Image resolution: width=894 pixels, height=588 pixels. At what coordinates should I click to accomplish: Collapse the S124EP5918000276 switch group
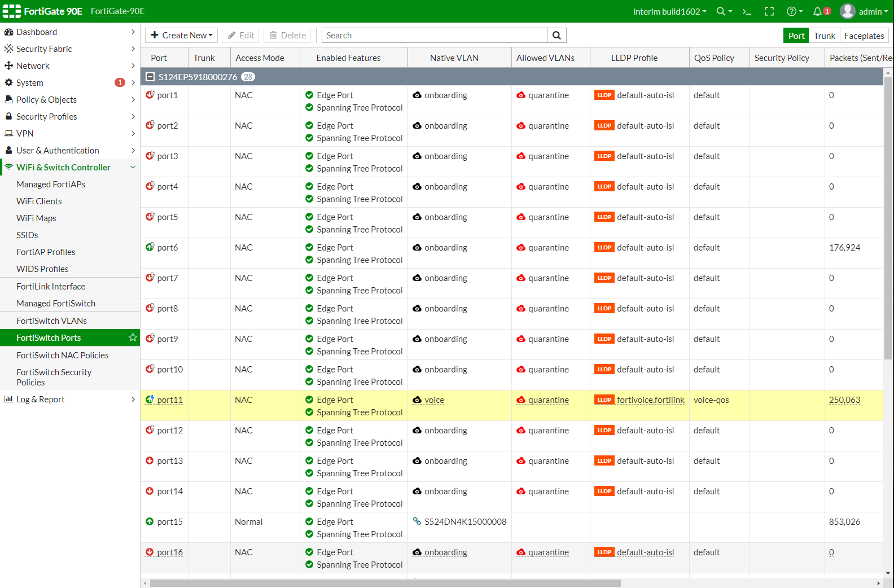pos(150,77)
